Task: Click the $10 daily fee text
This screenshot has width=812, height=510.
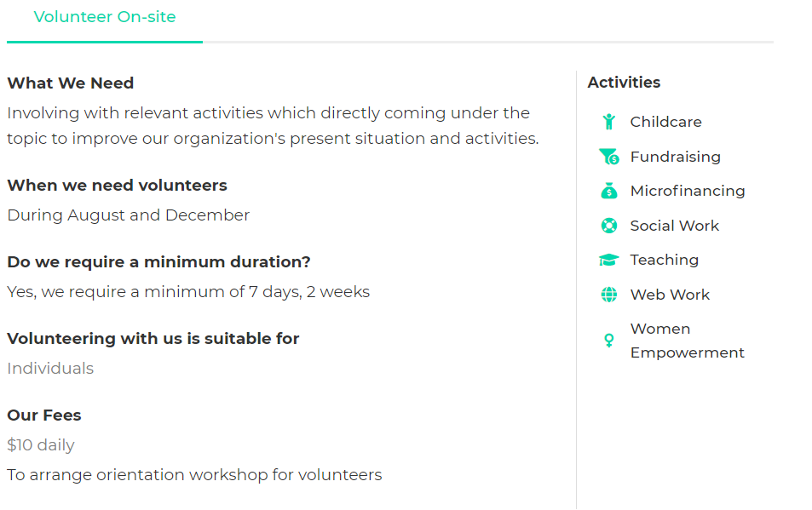Action: (41, 444)
